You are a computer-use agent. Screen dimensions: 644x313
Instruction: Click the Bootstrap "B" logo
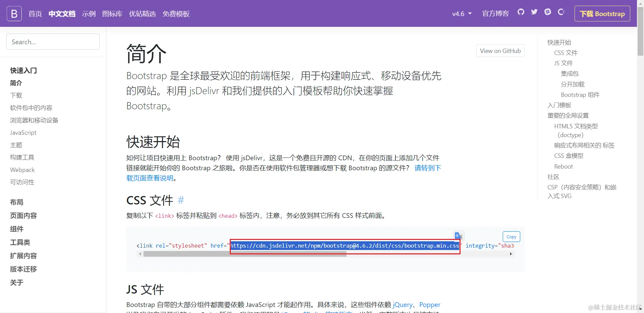click(14, 13)
